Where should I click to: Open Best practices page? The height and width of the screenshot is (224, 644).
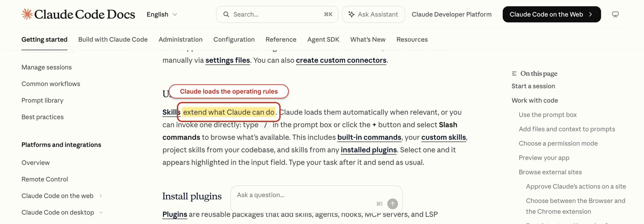click(x=43, y=117)
